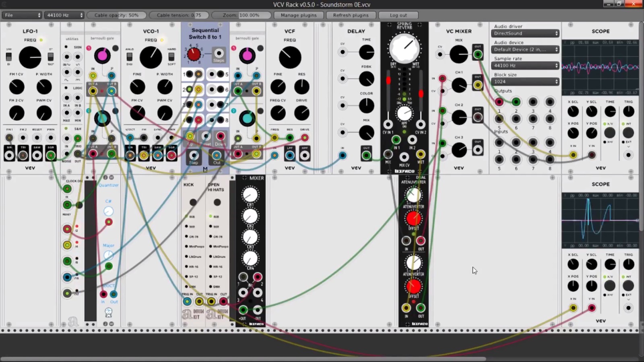Adjust the Cable tension slider
This screenshot has width=644, height=362.
(179, 15)
